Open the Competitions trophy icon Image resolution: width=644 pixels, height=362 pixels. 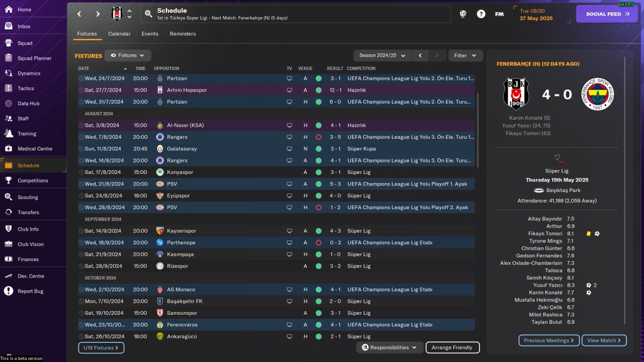pos(8,180)
